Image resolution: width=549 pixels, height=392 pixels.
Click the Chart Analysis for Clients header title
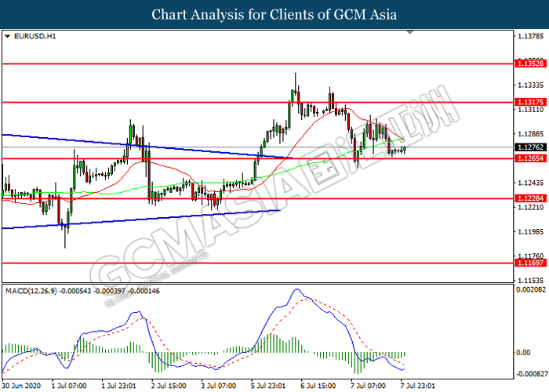click(x=274, y=14)
